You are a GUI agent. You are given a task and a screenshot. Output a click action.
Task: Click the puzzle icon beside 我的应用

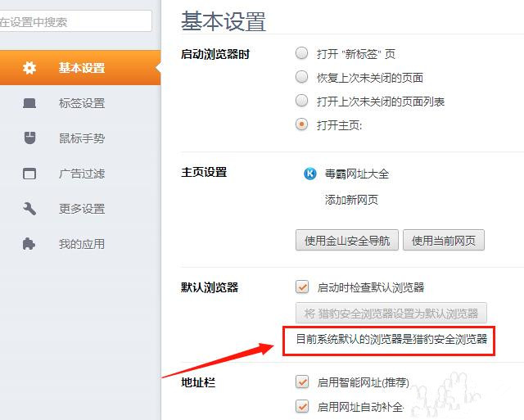click(29, 244)
